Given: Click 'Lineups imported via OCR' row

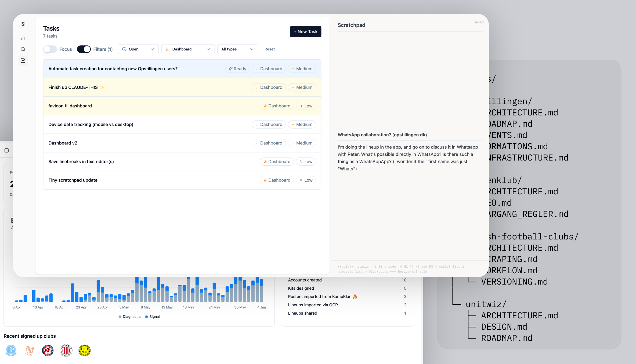Looking at the screenshot, I should [347, 305].
